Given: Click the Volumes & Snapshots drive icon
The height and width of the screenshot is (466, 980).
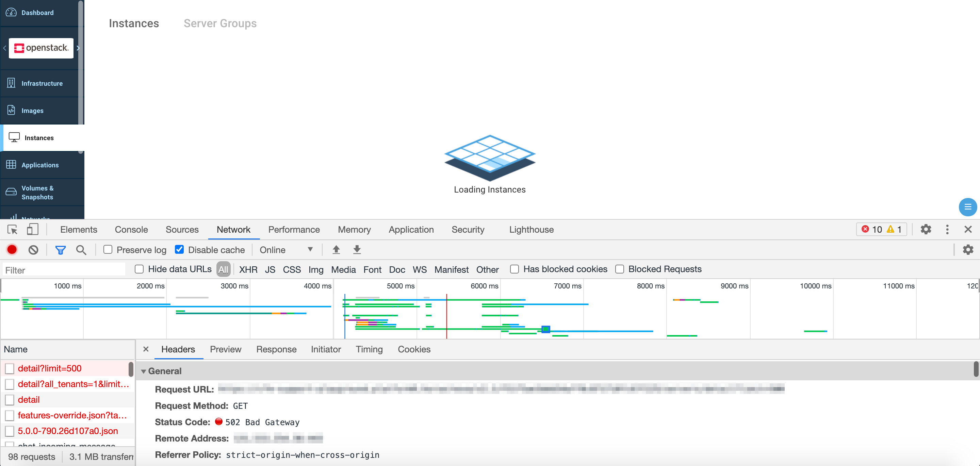Looking at the screenshot, I should (11, 192).
